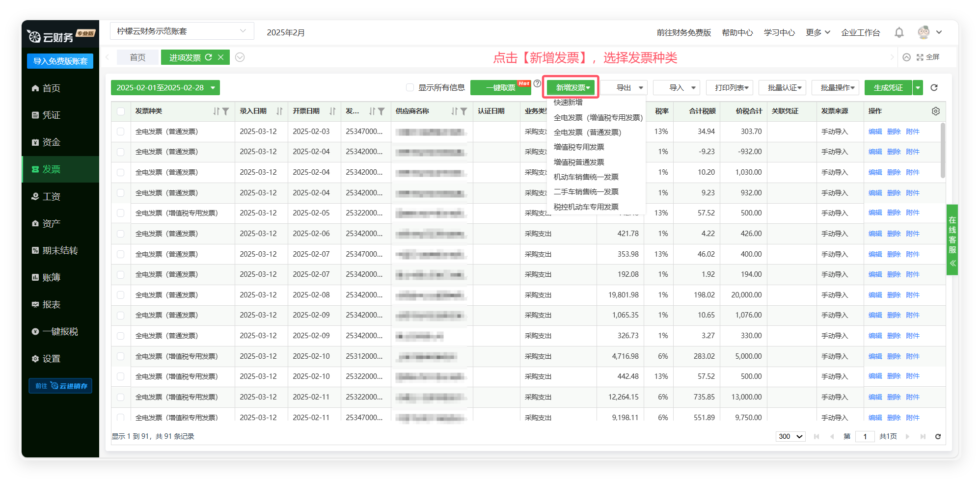Check the first invoice row checkbox

121,132
